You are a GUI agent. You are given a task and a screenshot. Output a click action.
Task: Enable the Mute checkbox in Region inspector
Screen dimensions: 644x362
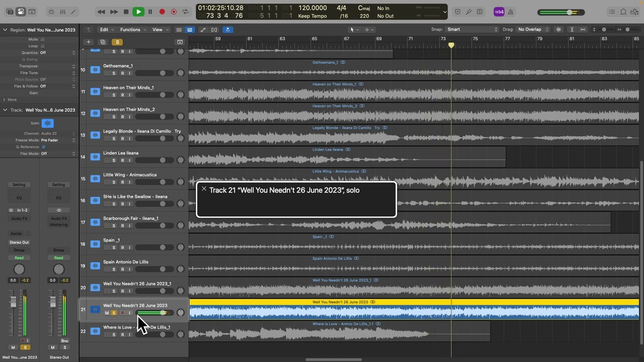point(42,39)
